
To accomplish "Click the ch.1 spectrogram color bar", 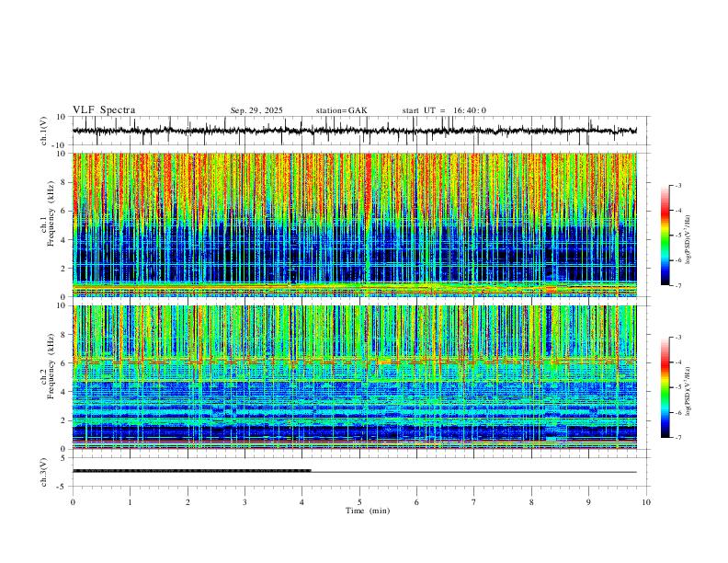I will [x=665, y=236].
